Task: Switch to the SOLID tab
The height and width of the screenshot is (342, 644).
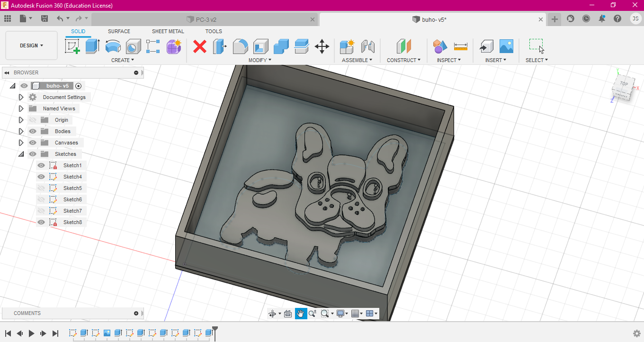Action: 78,31
